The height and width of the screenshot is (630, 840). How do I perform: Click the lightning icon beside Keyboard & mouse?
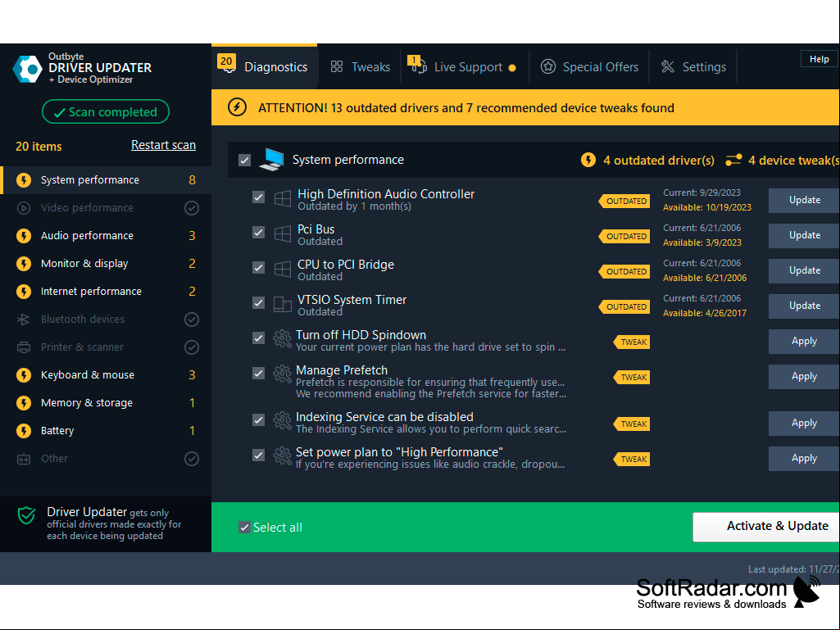click(x=24, y=375)
